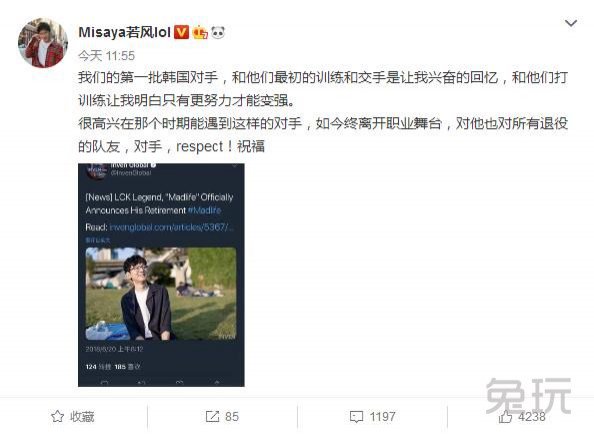The width and height of the screenshot is (594, 436).
Task: Click the invenglobal.com article link in image
Action: (172, 227)
